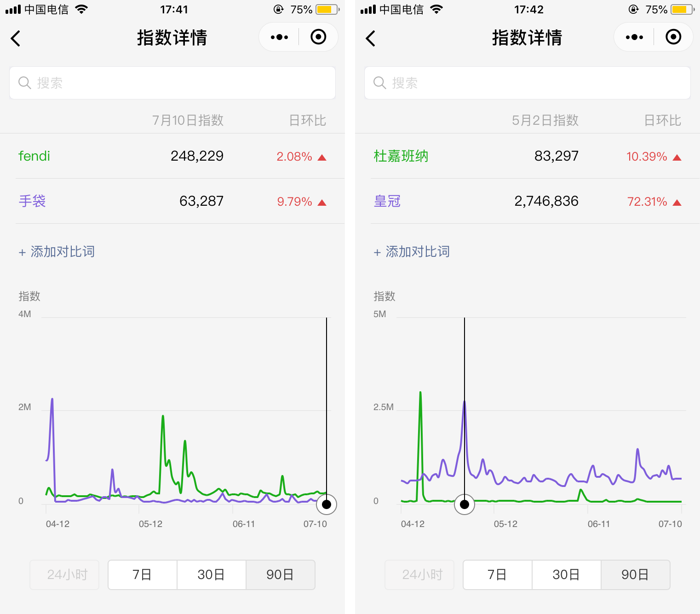Switch left chart to 30日 range
700x614 pixels.
(x=212, y=575)
